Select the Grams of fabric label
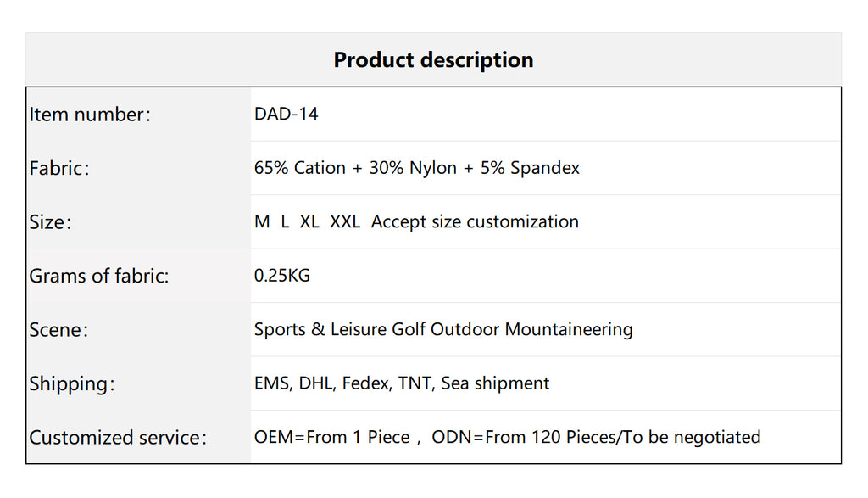Screen dimensions: 868x498 click(99, 276)
